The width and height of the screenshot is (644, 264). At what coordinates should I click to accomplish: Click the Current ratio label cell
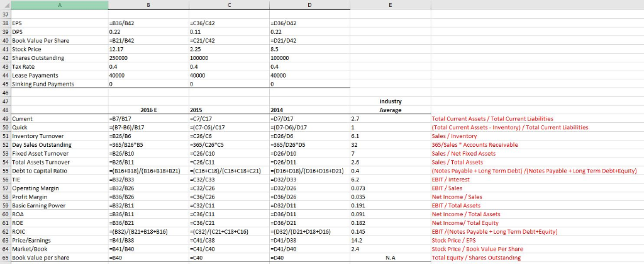click(x=60, y=118)
